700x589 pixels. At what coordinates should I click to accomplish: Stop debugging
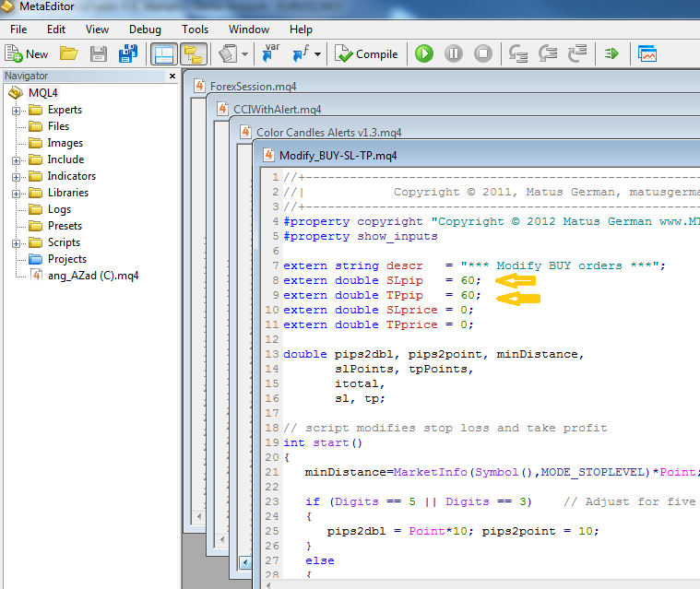point(483,54)
